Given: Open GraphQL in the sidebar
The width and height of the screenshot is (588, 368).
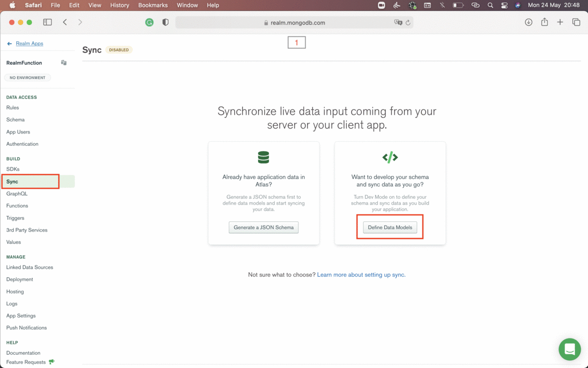Looking at the screenshot, I should (17, 194).
